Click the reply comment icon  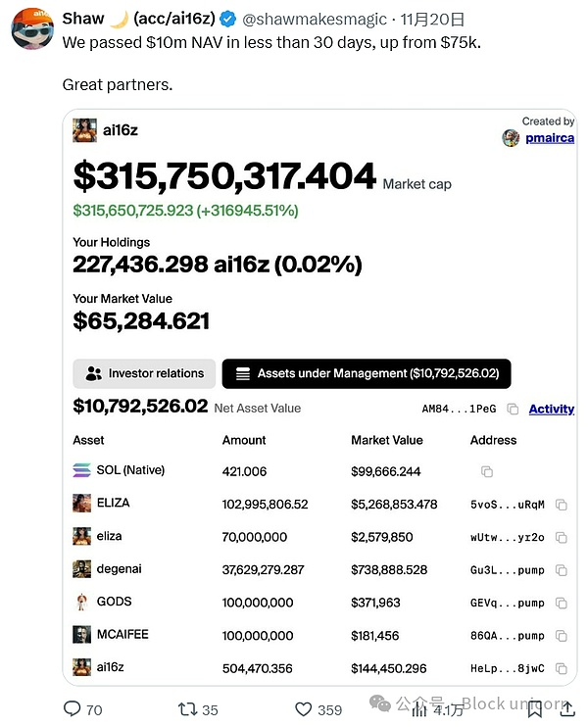pyautogui.click(x=72, y=708)
